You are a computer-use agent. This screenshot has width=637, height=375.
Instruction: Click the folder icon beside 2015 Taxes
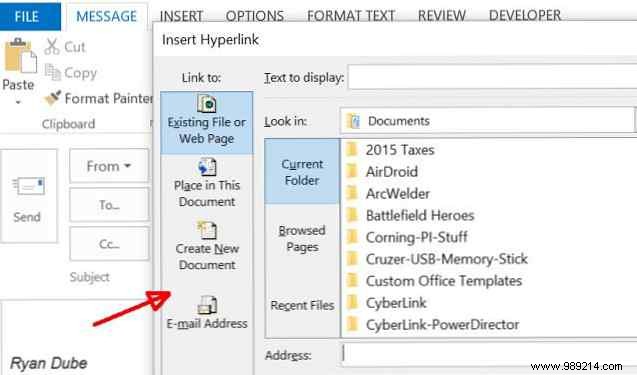351,150
